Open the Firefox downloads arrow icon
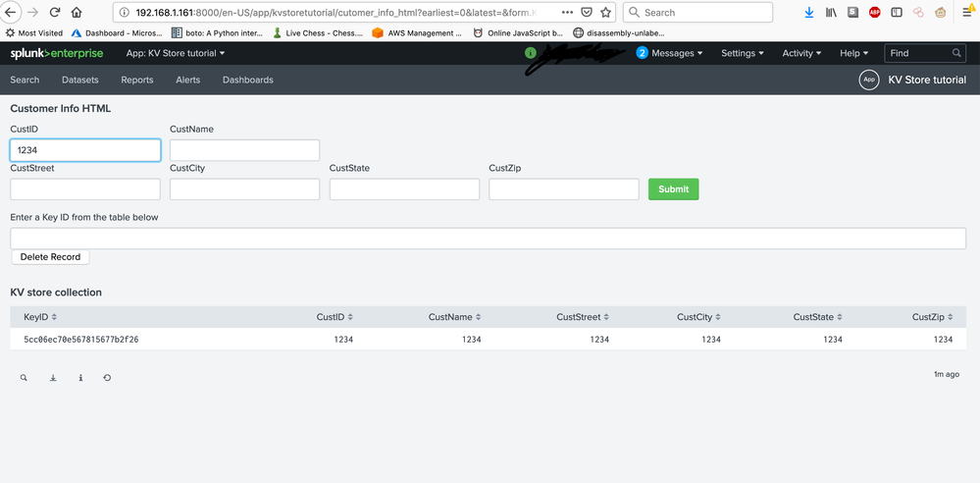980x483 pixels. tap(808, 13)
